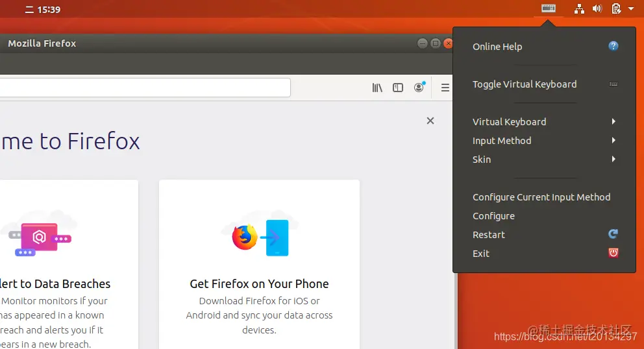Click the Mozilla Firefox window title
The image size is (644, 349).
point(42,43)
